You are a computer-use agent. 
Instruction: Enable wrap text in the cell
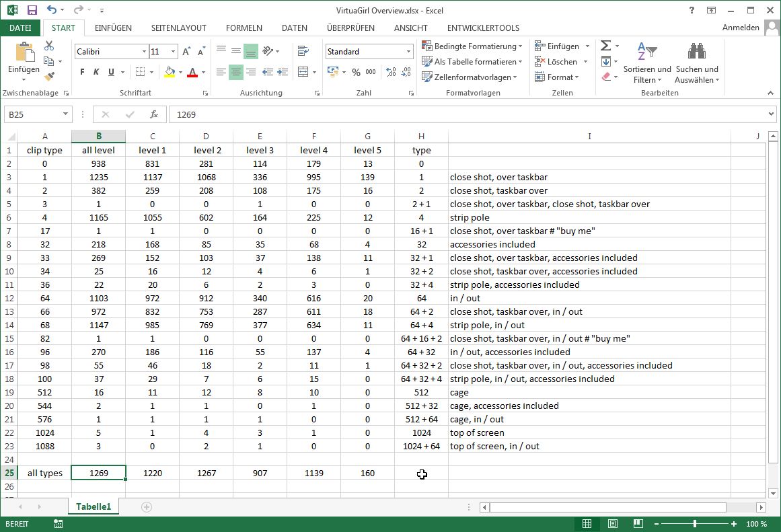(x=302, y=51)
